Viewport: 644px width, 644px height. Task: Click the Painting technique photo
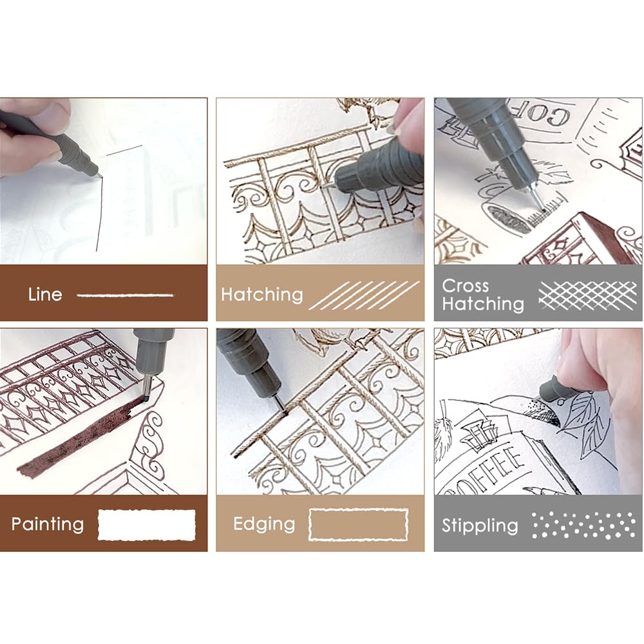click(104, 412)
